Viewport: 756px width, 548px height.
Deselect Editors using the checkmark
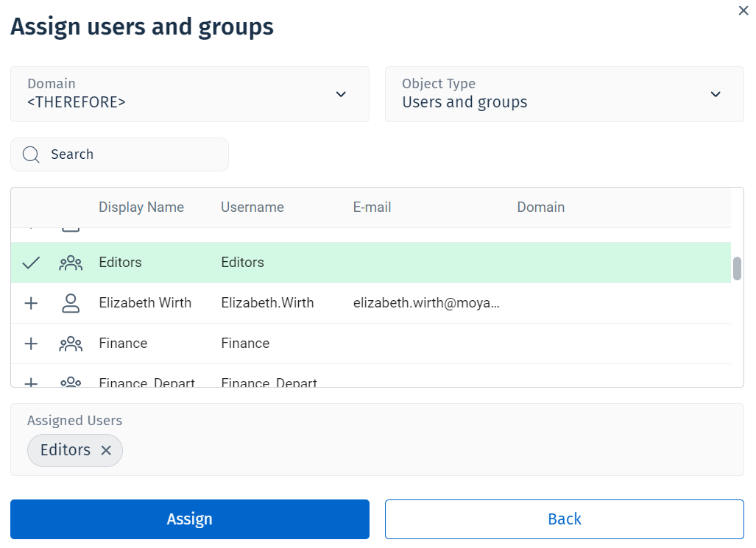tap(31, 263)
